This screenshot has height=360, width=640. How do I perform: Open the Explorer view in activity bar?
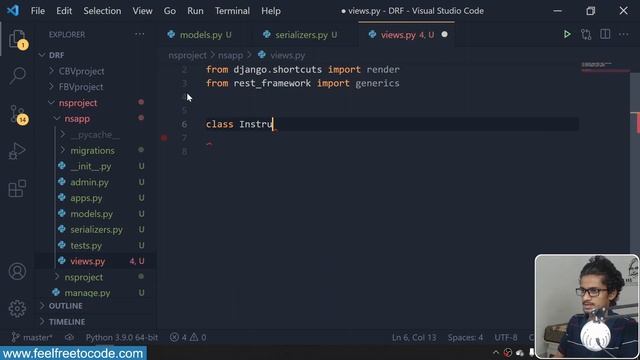pyautogui.click(x=18, y=40)
